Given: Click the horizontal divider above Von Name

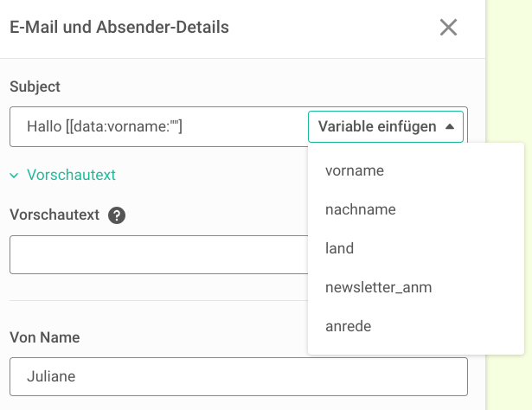Looking at the screenshot, I should (156, 301).
